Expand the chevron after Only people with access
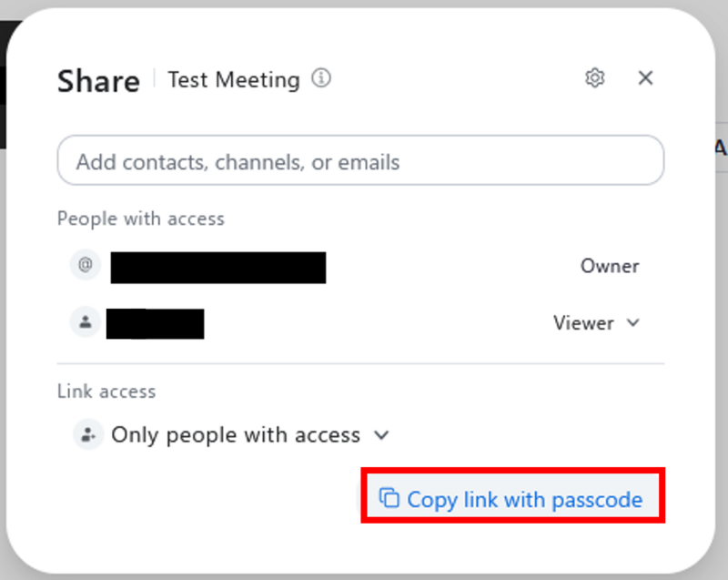 point(381,435)
